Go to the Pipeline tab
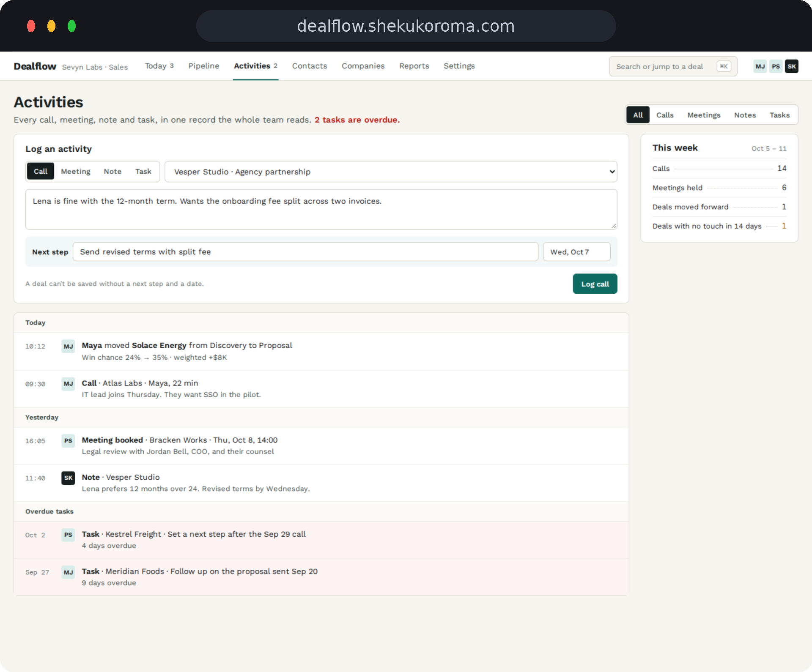This screenshot has width=812, height=672. 204,66
